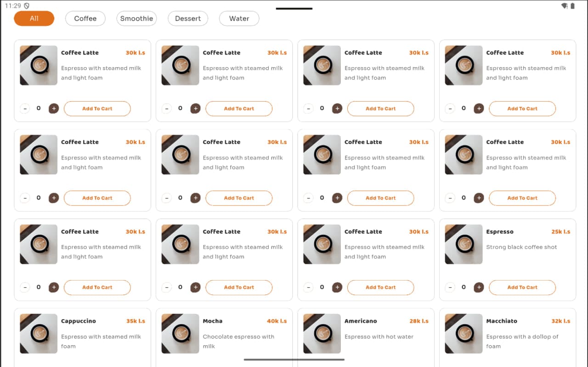Open the Dessert category tab
The height and width of the screenshot is (367, 588).
(x=188, y=18)
